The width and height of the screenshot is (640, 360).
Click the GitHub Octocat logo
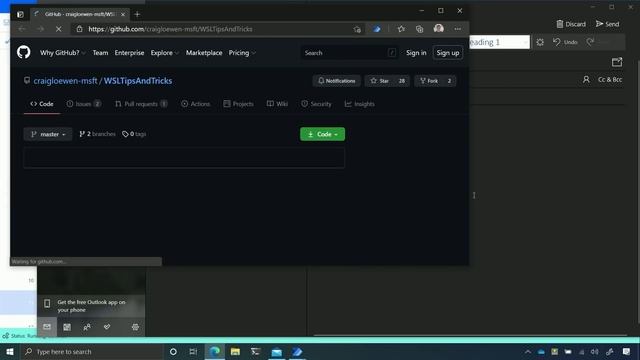[x=24, y=52]
